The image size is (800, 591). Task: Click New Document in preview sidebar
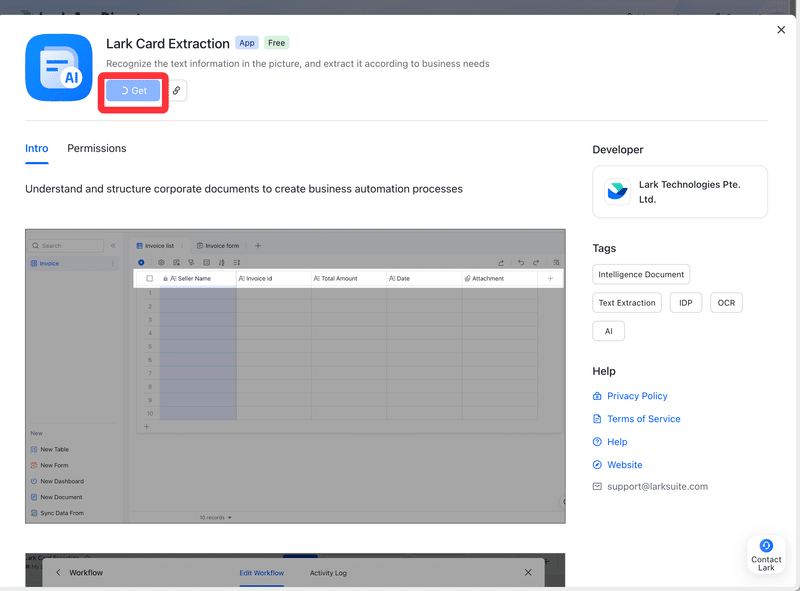(x=56, y=497)
